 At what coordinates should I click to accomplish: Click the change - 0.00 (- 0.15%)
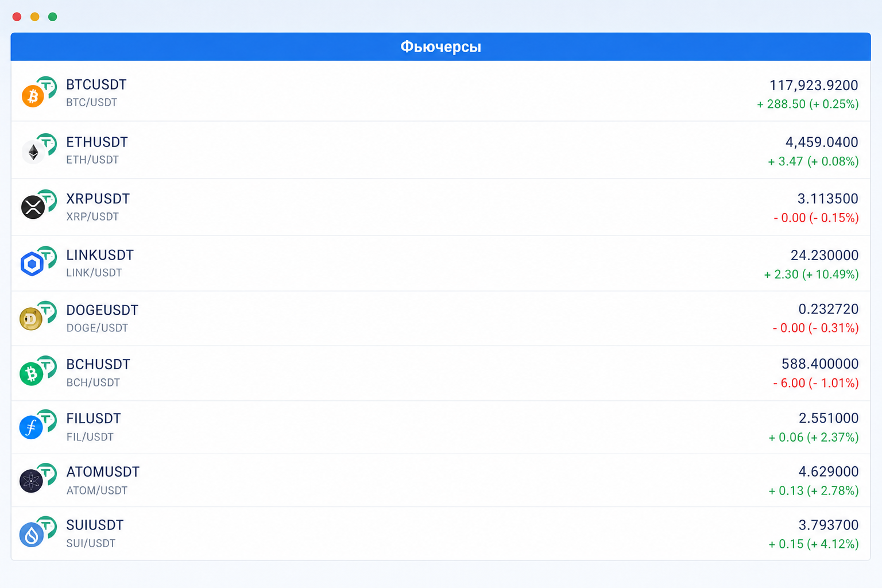(x=816, y=218)
